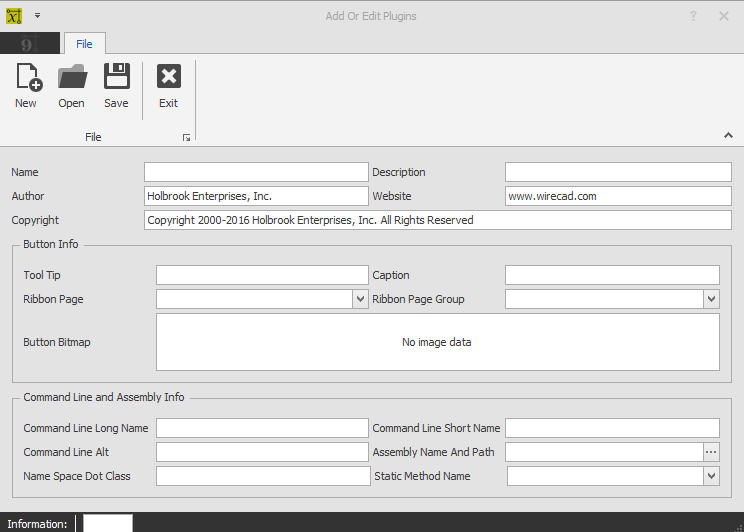Click the Tool Tip input field
Viewport: 744px width, 532px height.
[x=262, y=275]
